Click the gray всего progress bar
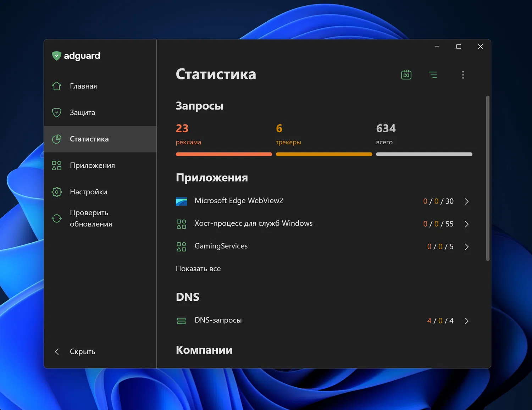 pyautogui.click(x=424, y=154)
